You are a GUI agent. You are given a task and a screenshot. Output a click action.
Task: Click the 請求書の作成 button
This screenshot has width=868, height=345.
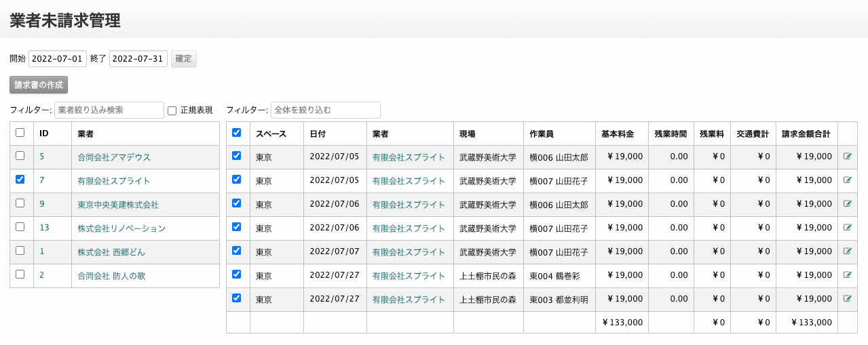(39, 85)
